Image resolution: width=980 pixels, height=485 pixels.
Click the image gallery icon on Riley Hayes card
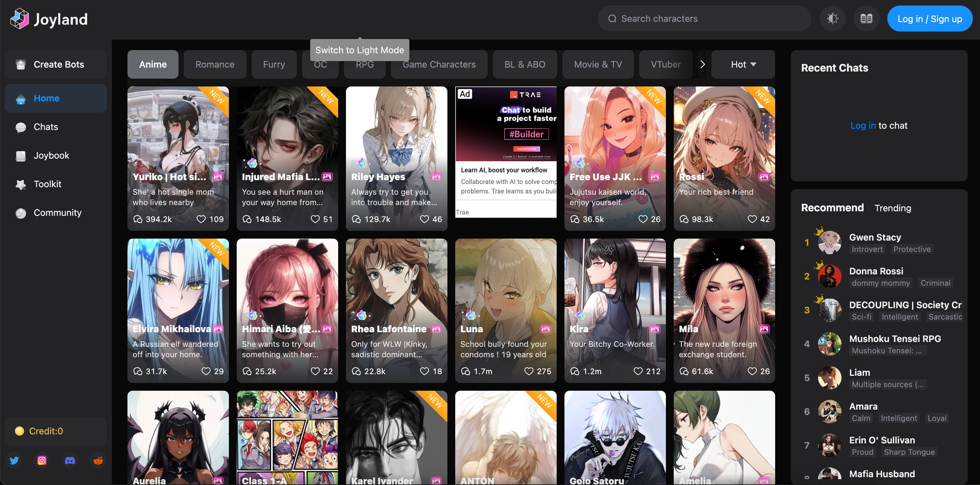click(436, 177)
